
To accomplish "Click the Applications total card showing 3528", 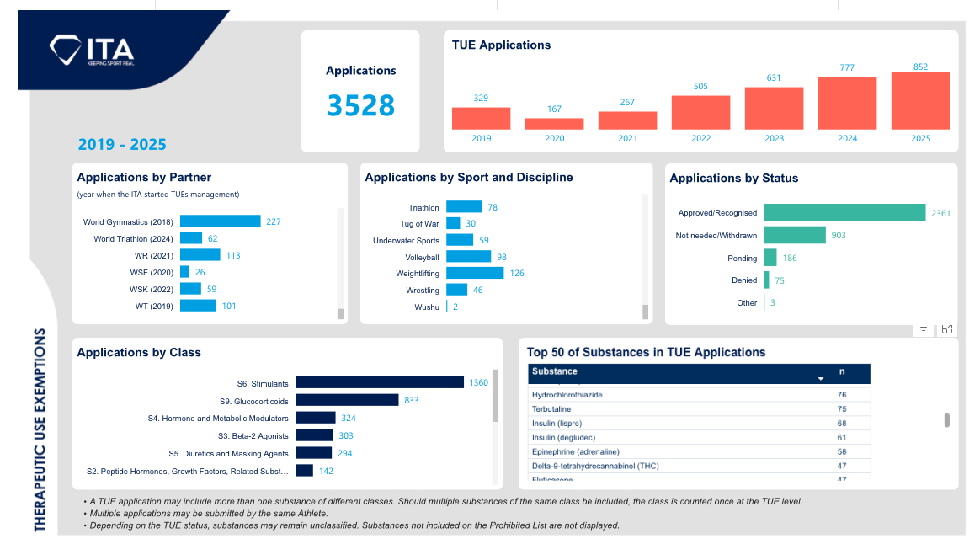I will click(x=360, y=92).
